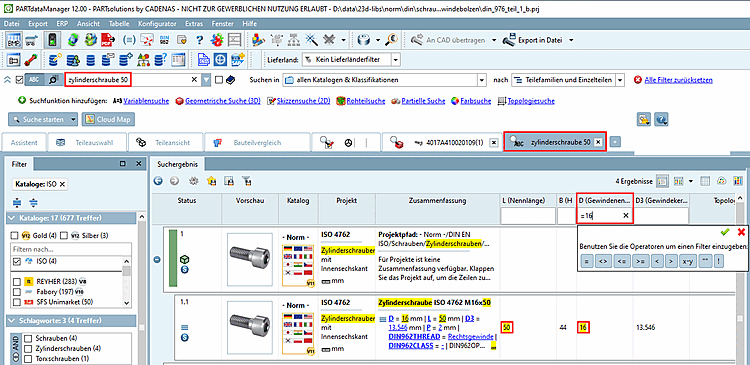Click the red wrench icon in second toolbar
Image resolution: width=750 pixels, height=365 pixels.
[32, 60]
